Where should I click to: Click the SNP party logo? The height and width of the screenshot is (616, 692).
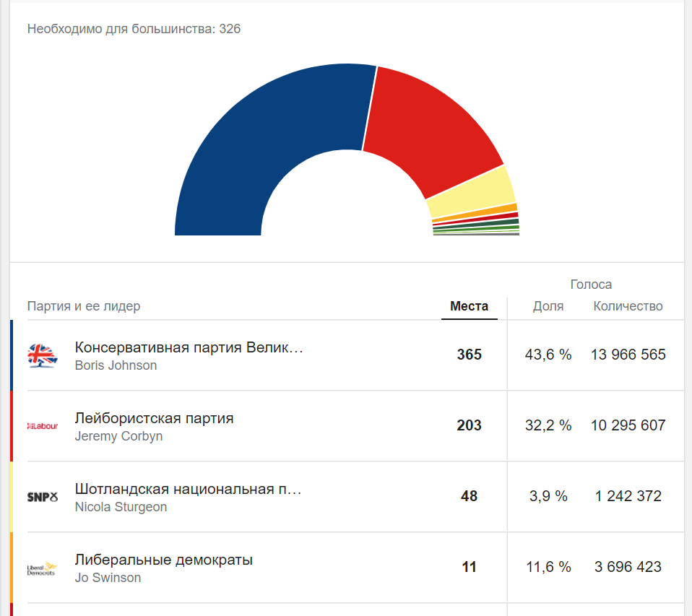[42, 497]
